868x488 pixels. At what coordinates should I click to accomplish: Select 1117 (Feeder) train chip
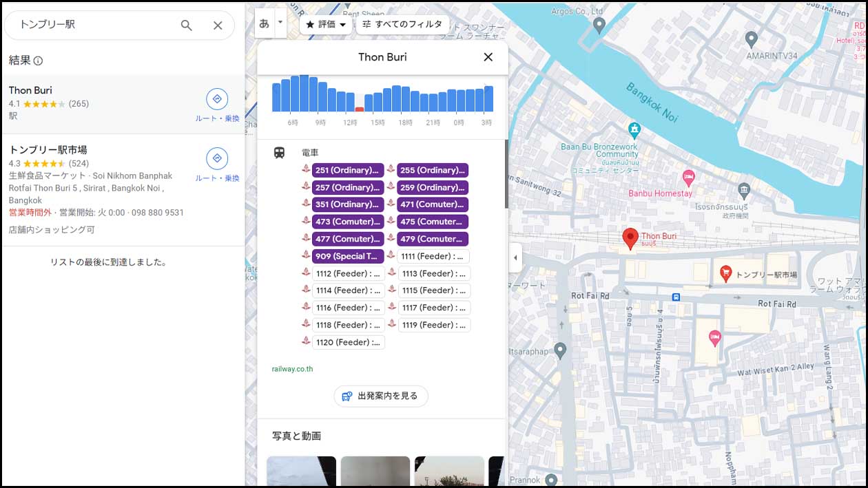pos(434,308)
